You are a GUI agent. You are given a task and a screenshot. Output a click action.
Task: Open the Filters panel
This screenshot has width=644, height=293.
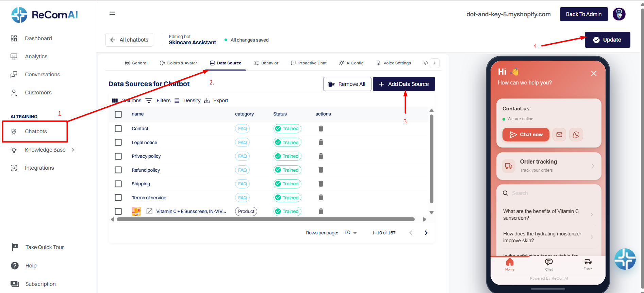158,101
